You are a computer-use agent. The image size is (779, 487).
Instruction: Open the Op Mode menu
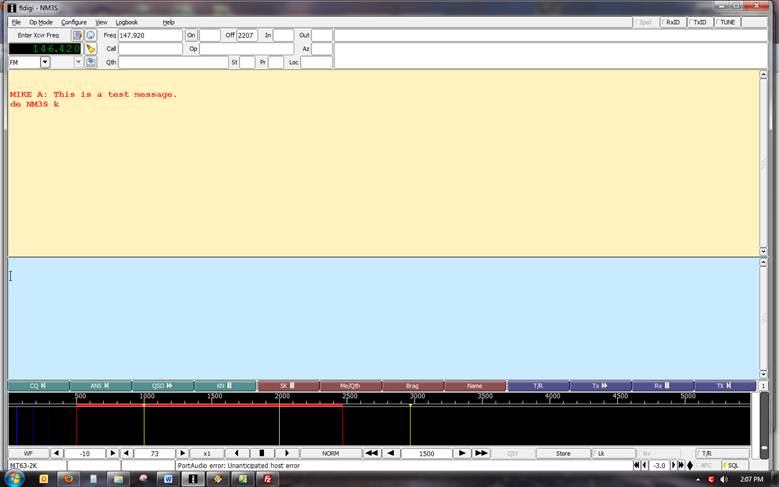tap(41, 22)
